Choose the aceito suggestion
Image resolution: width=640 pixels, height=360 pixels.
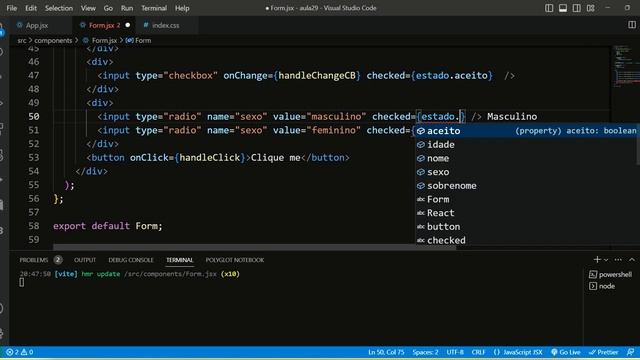pos(527,131)
